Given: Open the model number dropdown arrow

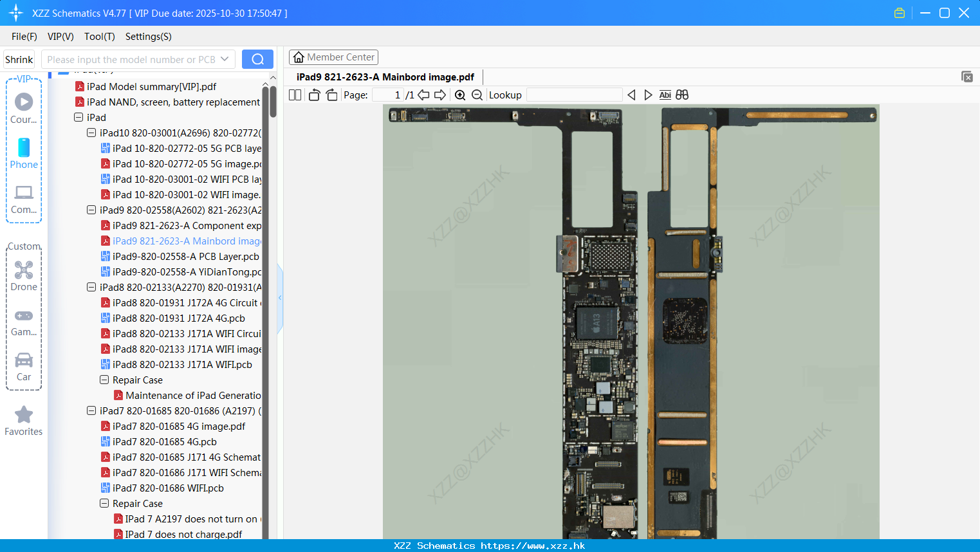Looking at the screenshot, I should (225, 59).
